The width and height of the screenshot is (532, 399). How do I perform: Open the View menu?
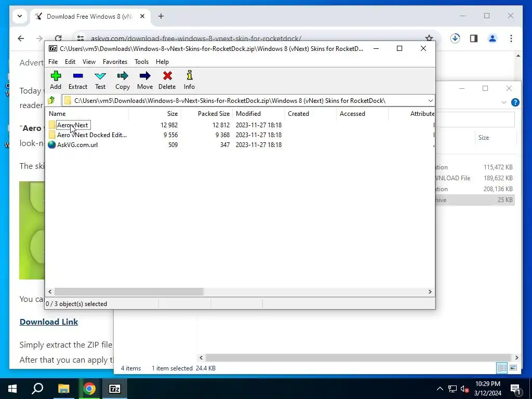[89, 62]
